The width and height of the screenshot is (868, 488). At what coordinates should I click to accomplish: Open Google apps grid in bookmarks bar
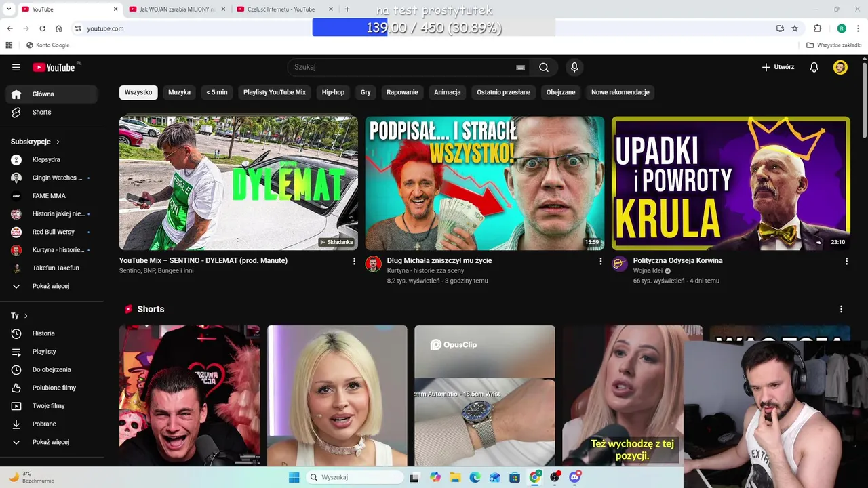tap(9, 45)
